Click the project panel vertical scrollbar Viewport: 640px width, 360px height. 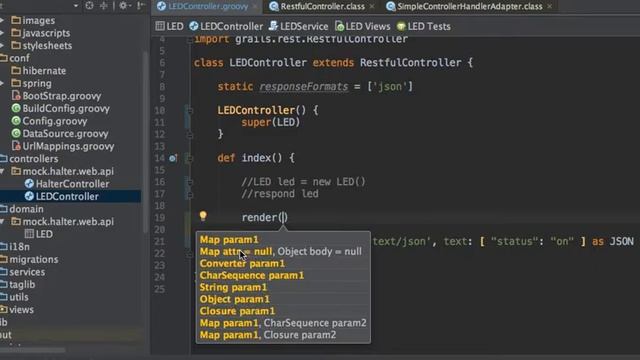[145, 143]
